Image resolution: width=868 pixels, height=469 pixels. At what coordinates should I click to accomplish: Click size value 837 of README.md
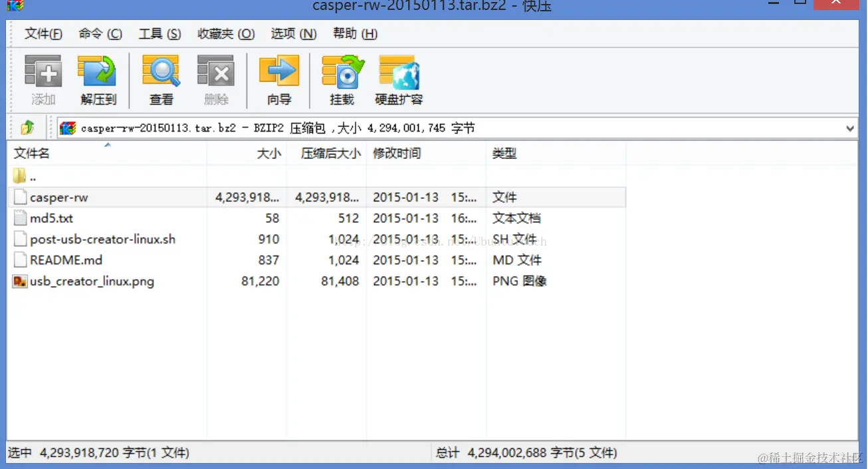[x=269, y=260]
